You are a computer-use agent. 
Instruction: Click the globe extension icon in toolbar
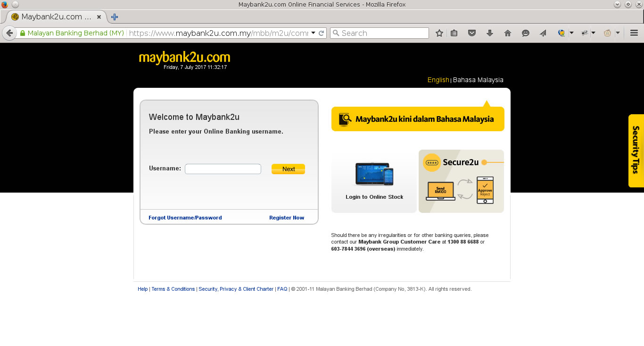(x=561, y=33)
